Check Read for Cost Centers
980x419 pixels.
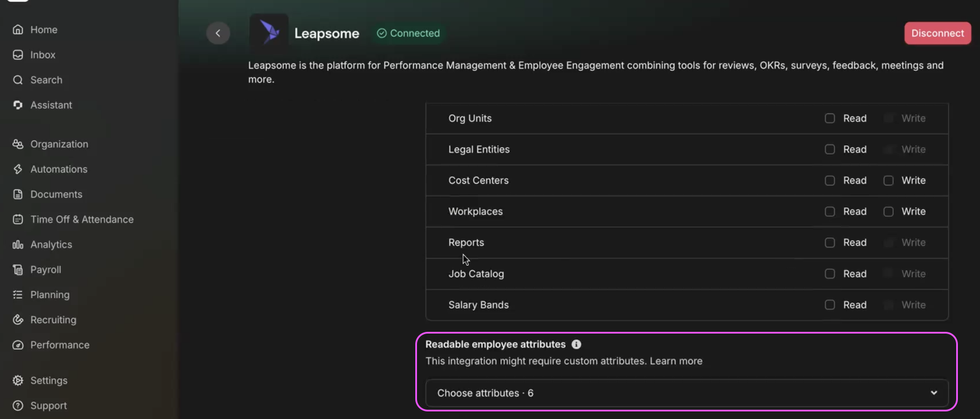click(830, 181)
